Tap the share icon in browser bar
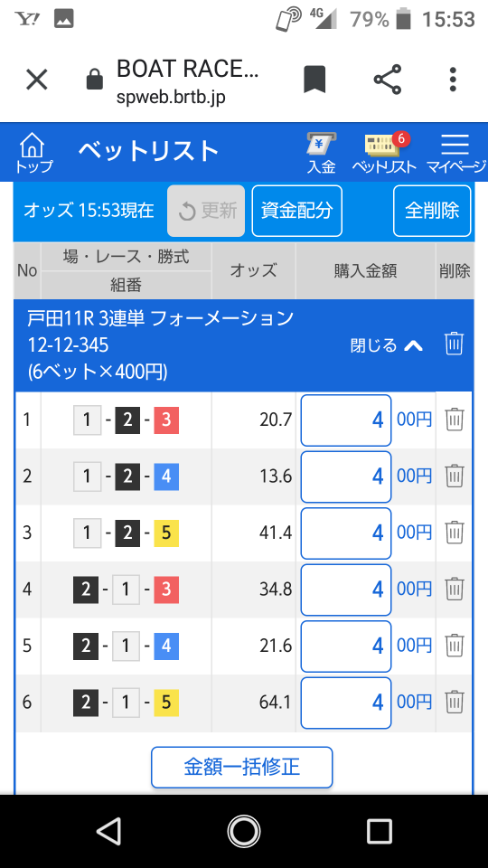 point(388,80)
